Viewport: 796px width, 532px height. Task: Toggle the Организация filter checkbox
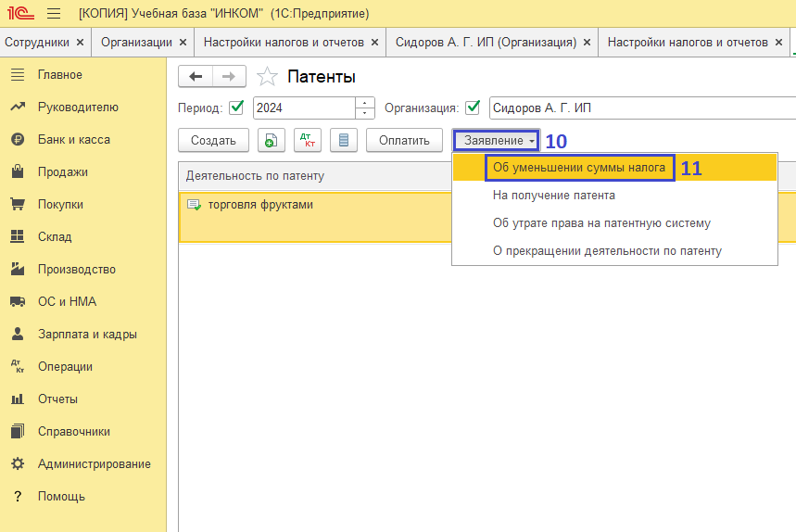474,108
